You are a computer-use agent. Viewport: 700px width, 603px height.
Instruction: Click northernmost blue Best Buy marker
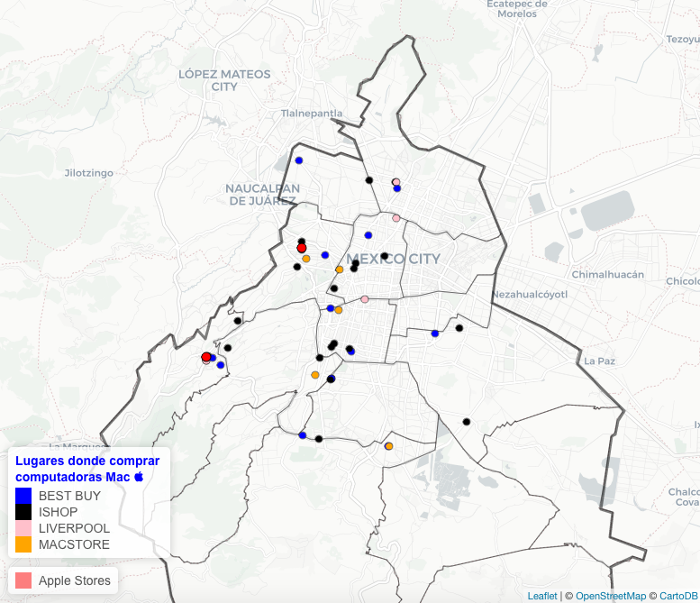click(299, 160)
